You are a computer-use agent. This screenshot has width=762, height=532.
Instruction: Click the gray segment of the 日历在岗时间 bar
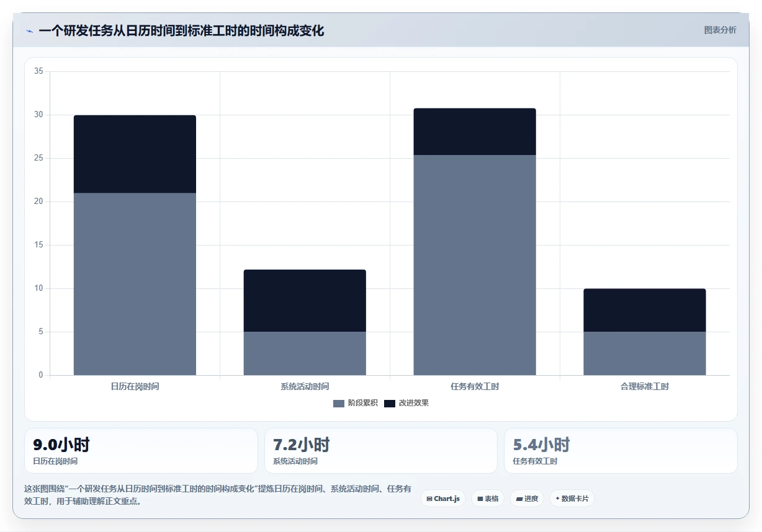tap(135, 284)
